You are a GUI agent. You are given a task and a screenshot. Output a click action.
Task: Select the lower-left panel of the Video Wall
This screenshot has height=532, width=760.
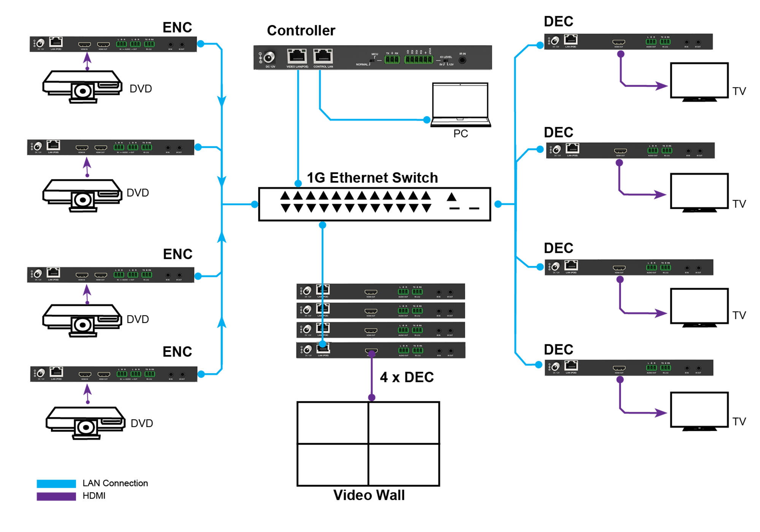click(x=332, y=464)
